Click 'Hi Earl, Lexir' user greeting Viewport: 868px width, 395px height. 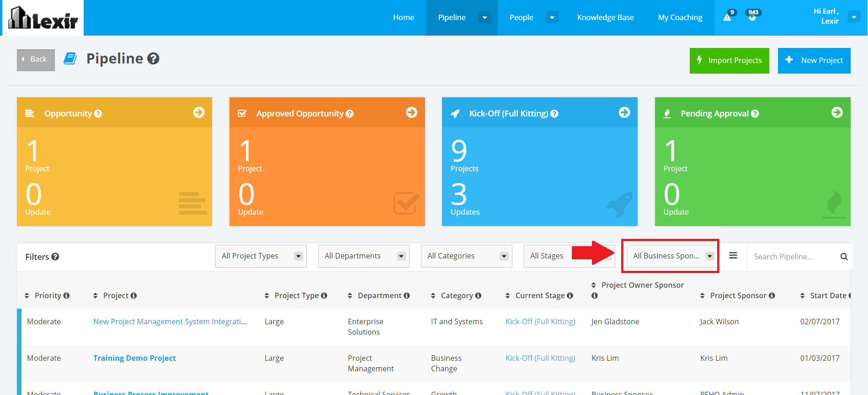click(x=826, y=16)
